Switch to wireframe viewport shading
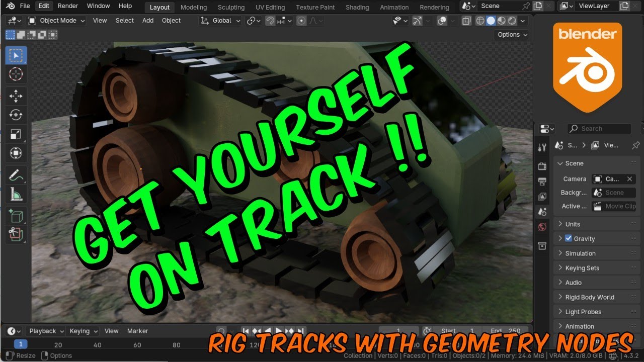The width and height of the screenshot is (644, 362). pos(480,21)
